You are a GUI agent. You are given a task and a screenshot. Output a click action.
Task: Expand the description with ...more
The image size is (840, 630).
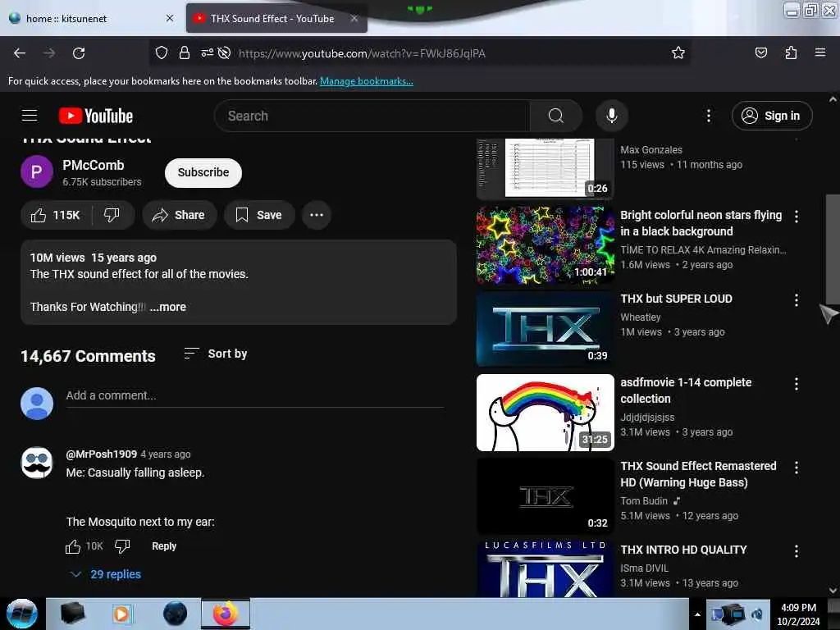pyautogui.click(x=168, y=307)
